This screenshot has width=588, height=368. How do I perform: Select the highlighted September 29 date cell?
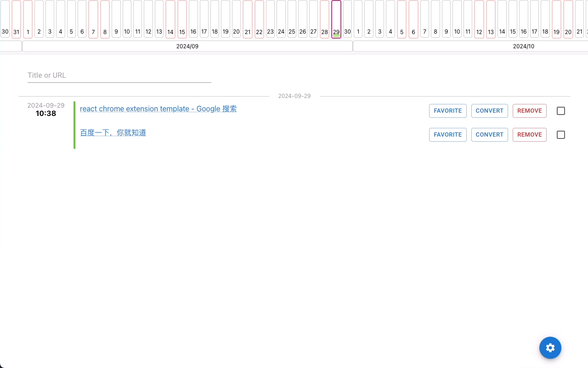[x=336, y=18]
